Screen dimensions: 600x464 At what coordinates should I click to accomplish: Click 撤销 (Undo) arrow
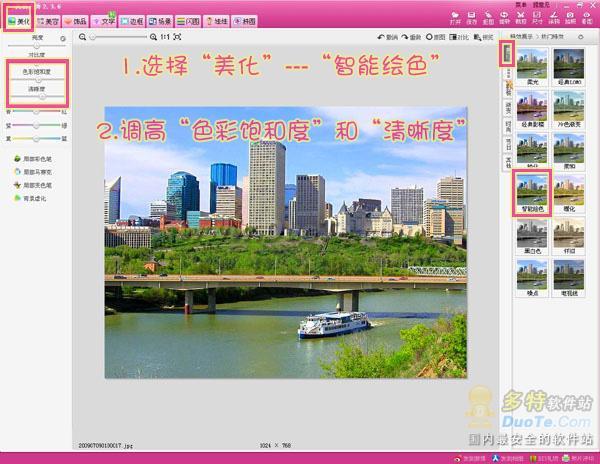388,37
